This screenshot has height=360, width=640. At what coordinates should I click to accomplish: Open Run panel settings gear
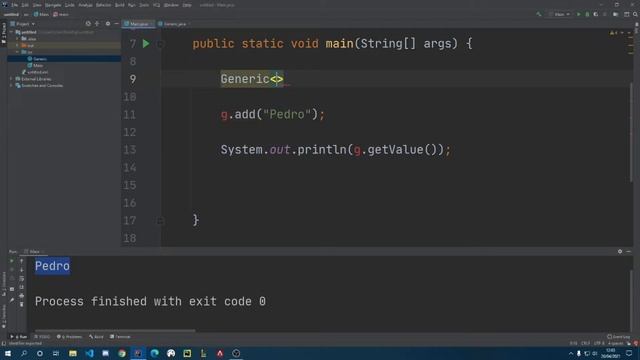pyautogui.click(x=620, y=251)
